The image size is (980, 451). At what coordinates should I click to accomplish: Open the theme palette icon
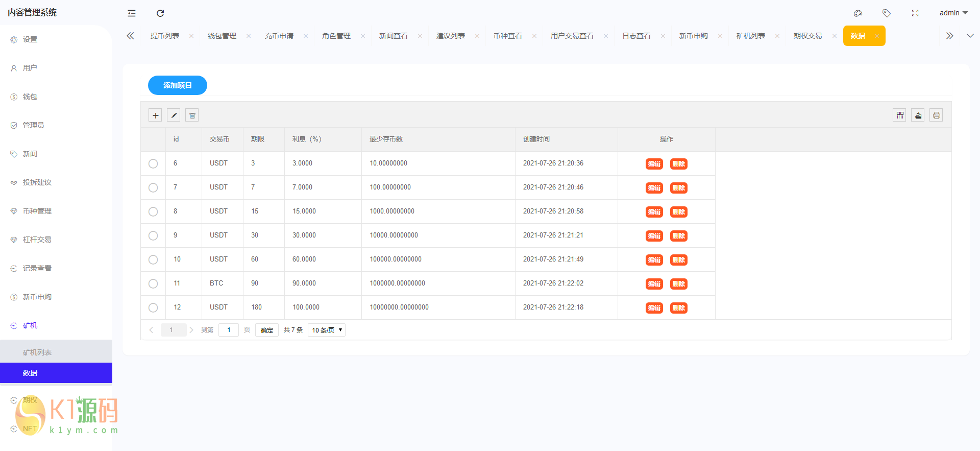[x=858, y=13]
